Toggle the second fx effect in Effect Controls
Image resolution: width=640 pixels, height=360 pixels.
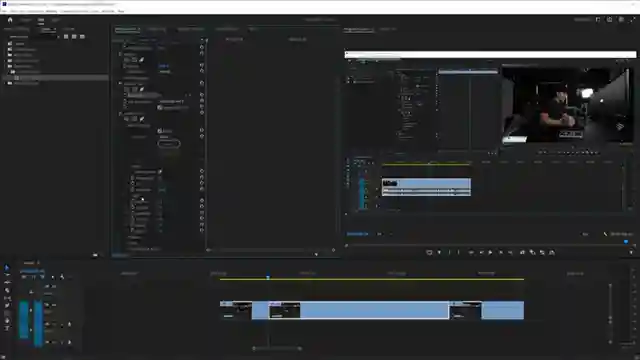(120, 83)
